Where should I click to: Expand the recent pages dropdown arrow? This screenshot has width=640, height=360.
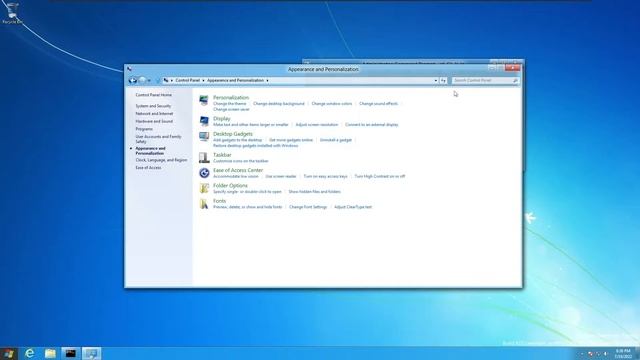click(149, 81)
